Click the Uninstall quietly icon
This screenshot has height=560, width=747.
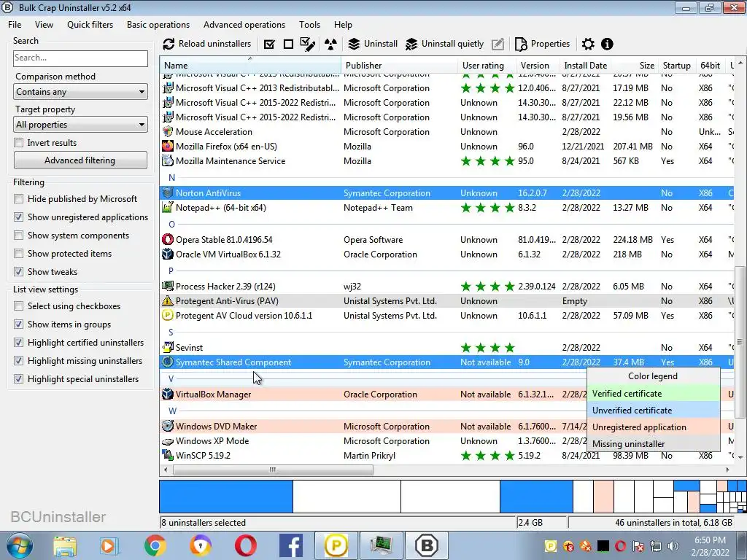pos(411,44)
